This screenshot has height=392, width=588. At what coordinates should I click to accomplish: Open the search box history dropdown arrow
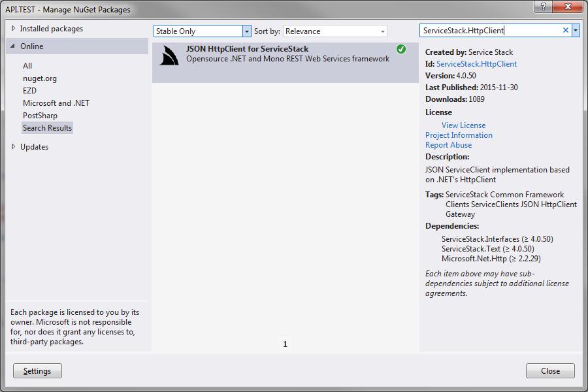pyautogui.click(x=576, y=31)
